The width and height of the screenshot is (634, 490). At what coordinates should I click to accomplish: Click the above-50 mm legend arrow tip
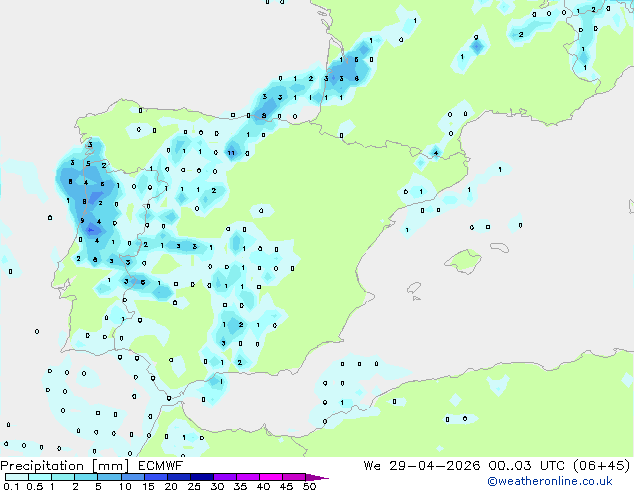317,477
